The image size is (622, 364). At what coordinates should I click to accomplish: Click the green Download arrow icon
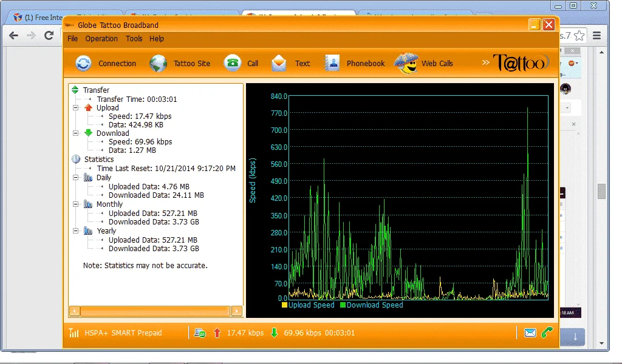[89, 133]
